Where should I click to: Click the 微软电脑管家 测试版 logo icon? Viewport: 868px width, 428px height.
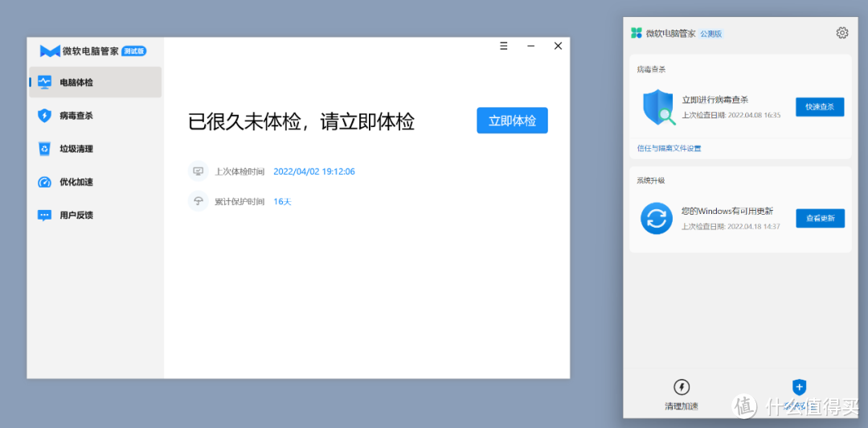pyautogui.click(x=50, y=51)
